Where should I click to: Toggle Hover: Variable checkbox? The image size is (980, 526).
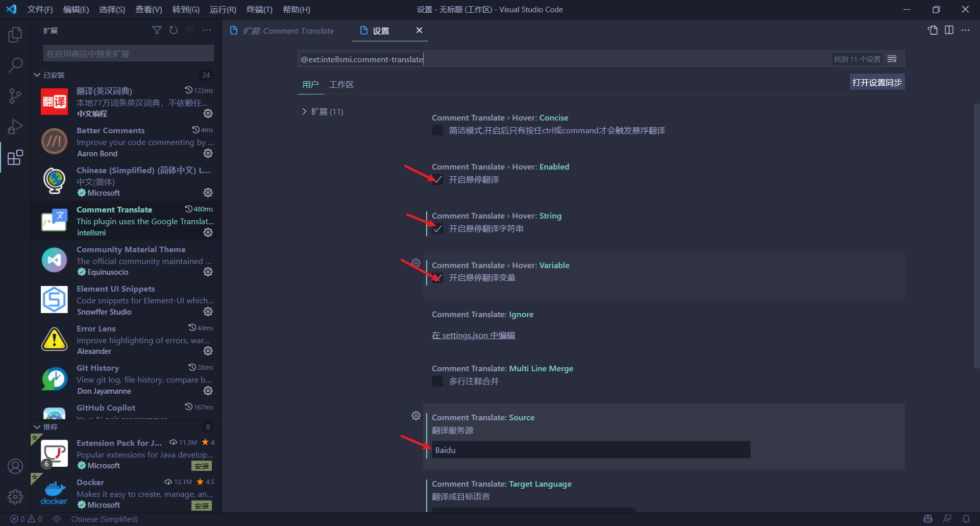click(x=437, y=278)
